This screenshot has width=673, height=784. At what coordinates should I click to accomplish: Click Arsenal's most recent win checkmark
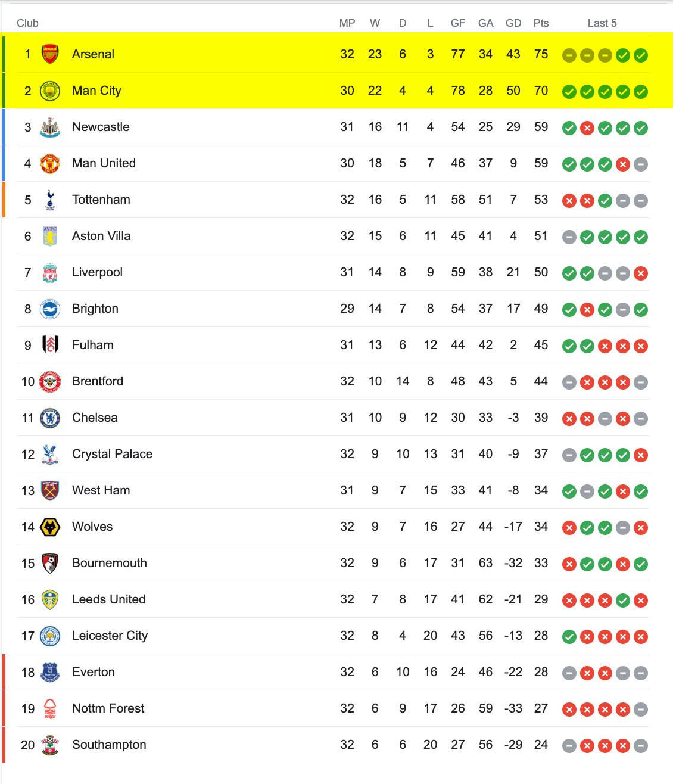(641, 55)
